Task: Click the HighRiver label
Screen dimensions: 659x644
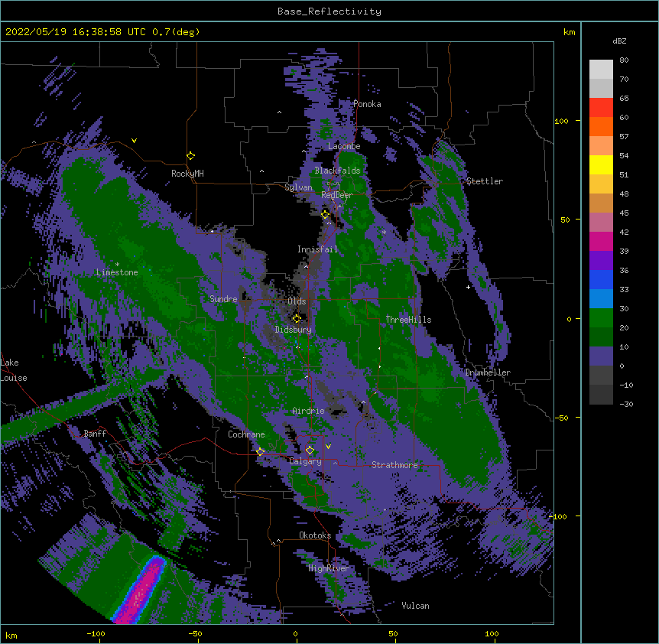Action: pyautogui.click(x=329, y=568)
